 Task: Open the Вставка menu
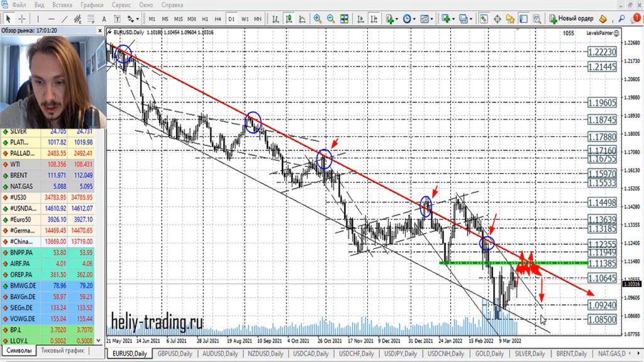pyautogui.click(x=62, y=5)
